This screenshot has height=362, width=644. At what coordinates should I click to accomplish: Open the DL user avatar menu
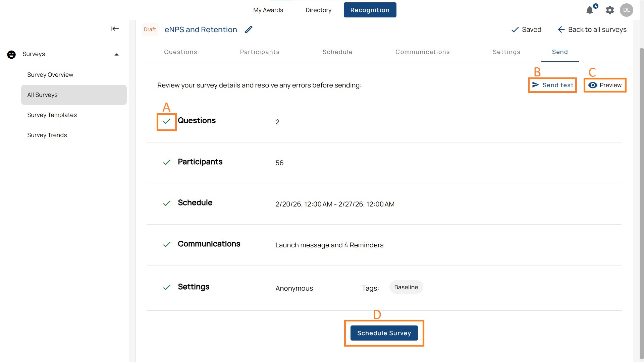pyautogui.click(x=626, y=10)
